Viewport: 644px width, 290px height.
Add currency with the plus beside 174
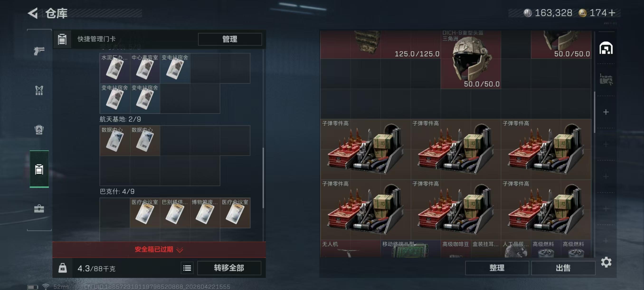click(x=612, y=13)
